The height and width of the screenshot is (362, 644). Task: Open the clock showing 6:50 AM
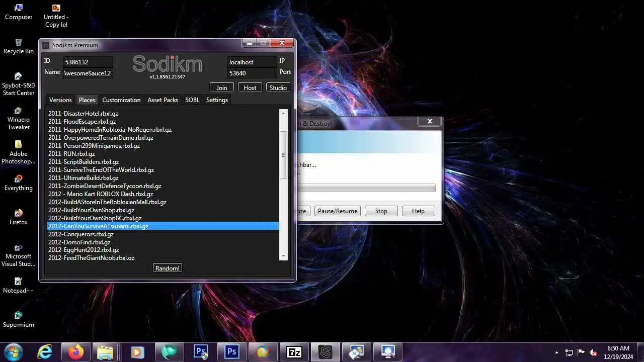click(618, 352)
